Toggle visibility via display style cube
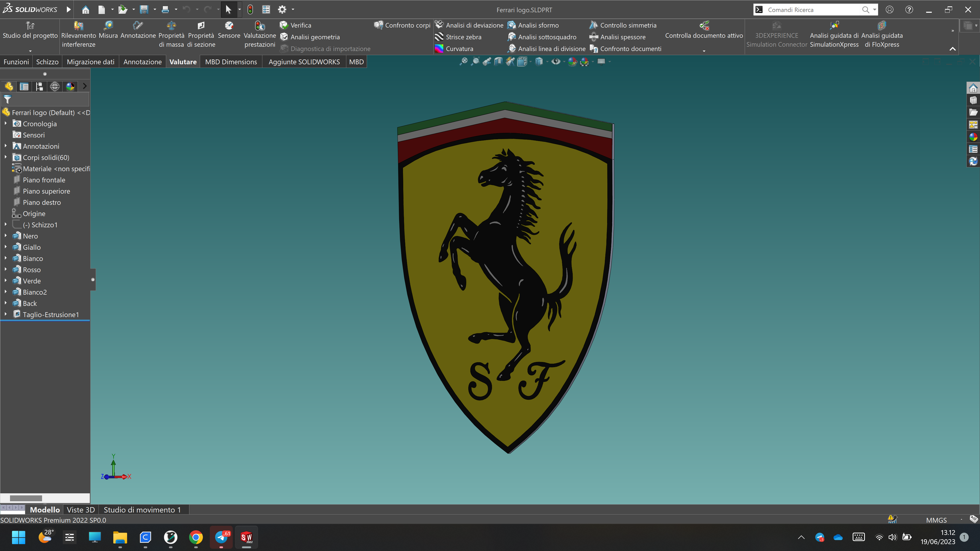The image size is (980, 551). [539, 61]
